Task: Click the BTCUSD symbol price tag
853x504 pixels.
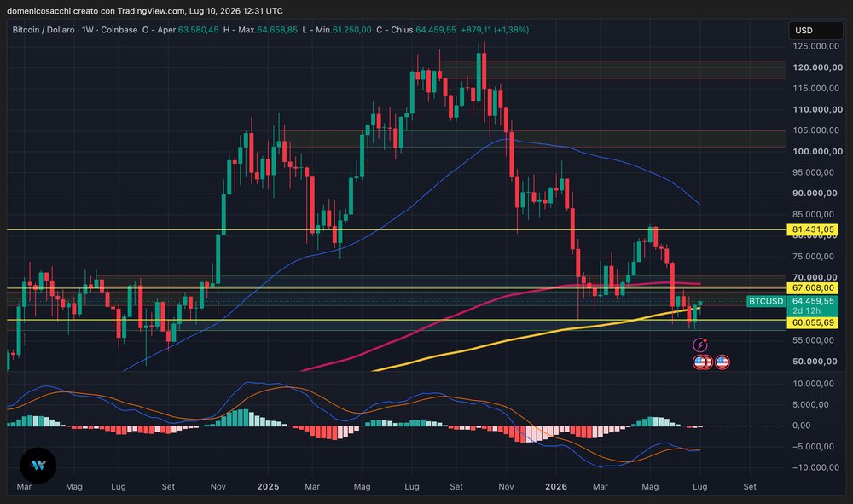Action: (x=766, y=301)
